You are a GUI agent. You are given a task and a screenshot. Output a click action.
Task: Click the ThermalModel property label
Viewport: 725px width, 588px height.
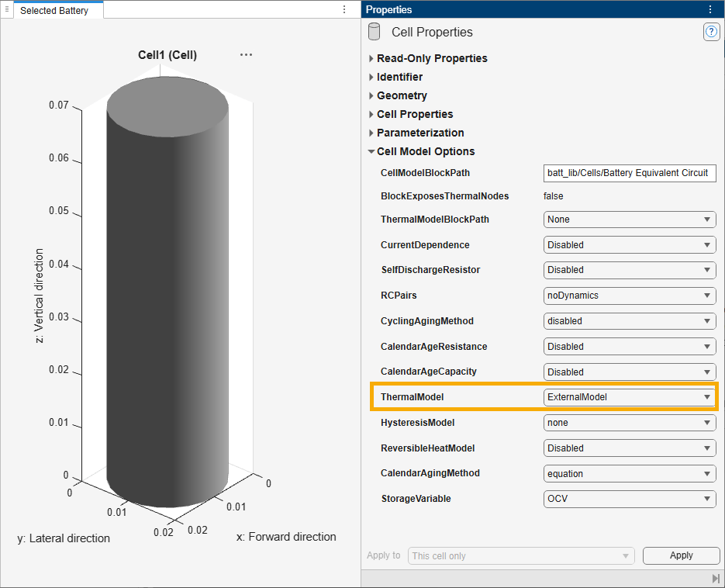click(412, 397)
